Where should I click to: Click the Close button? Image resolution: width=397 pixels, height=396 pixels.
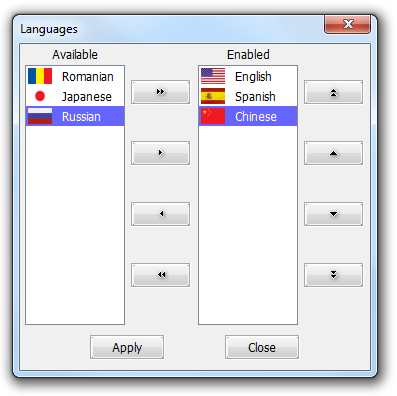click(x=262, y=347)
